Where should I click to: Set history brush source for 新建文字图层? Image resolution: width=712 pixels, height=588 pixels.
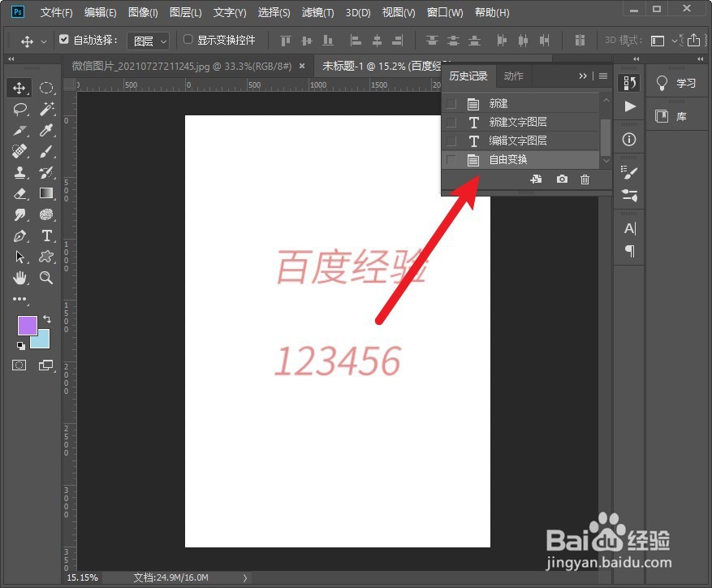pyautogui.click(x=451, y=123)
